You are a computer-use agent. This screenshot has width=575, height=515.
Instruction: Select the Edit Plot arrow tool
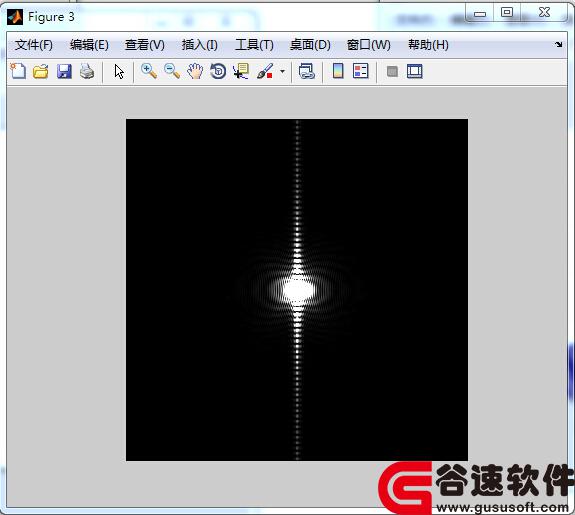(119, 72)
